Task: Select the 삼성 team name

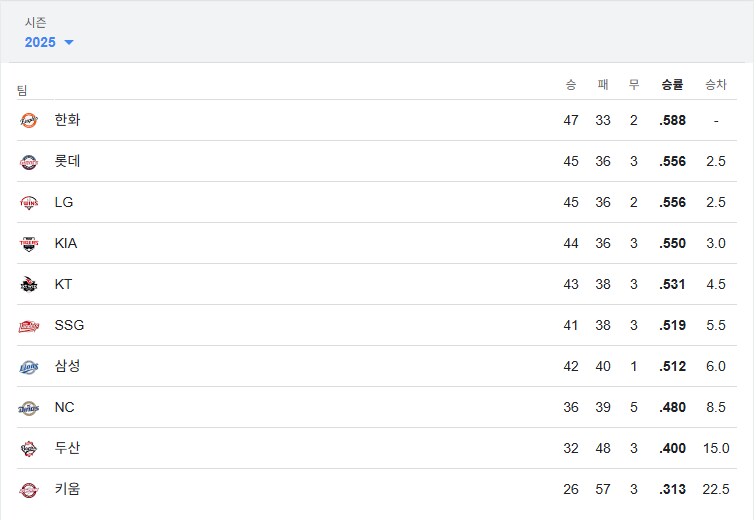Action: tap(68, 366)
